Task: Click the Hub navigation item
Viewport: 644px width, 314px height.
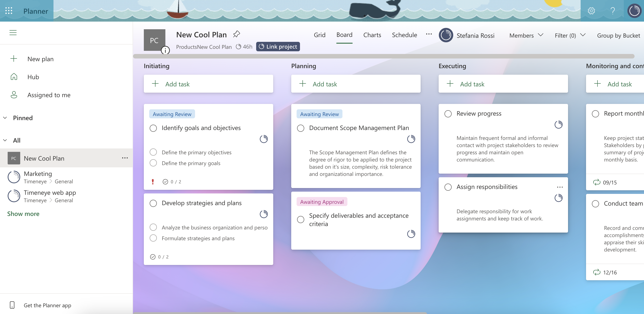Action: (x=33, y=76)
